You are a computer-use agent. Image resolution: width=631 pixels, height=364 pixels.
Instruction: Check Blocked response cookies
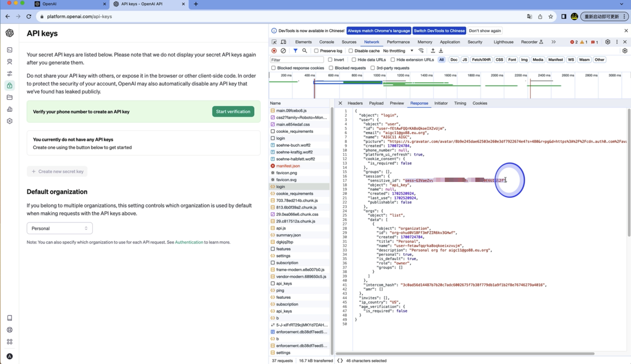tap(273, 68)
